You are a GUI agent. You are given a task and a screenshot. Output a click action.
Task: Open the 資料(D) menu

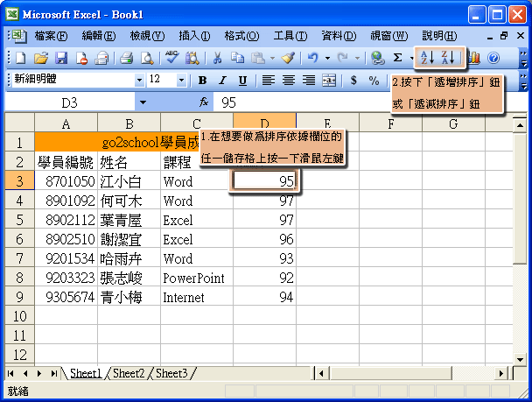[339, 36]
